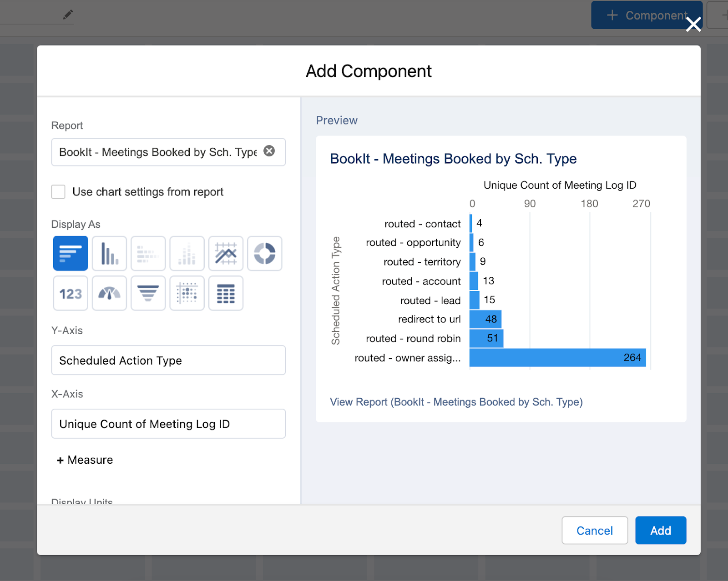Image resolution: width=728 pixels, height=581 pixels.
Task: Choose the line chart display option
Action: pyautogui.click(x=226, y=253)
